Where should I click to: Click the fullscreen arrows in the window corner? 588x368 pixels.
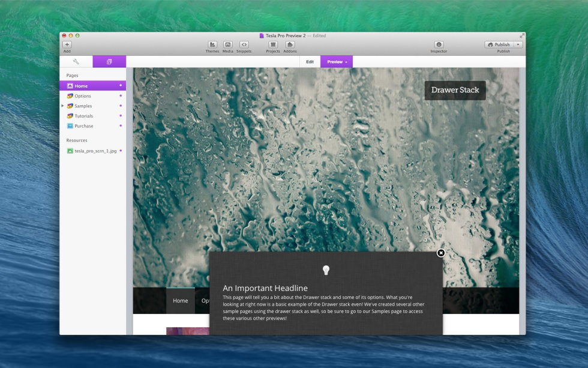click(x=521, y=35)
